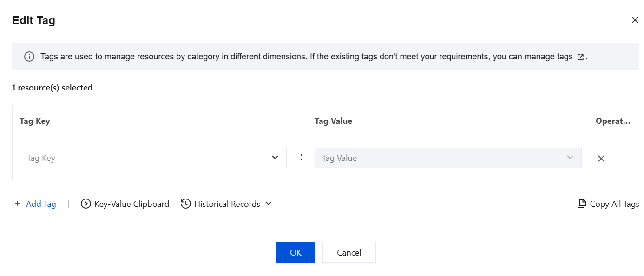Open Key-Value Clipboard

click(x=131, y=204)
